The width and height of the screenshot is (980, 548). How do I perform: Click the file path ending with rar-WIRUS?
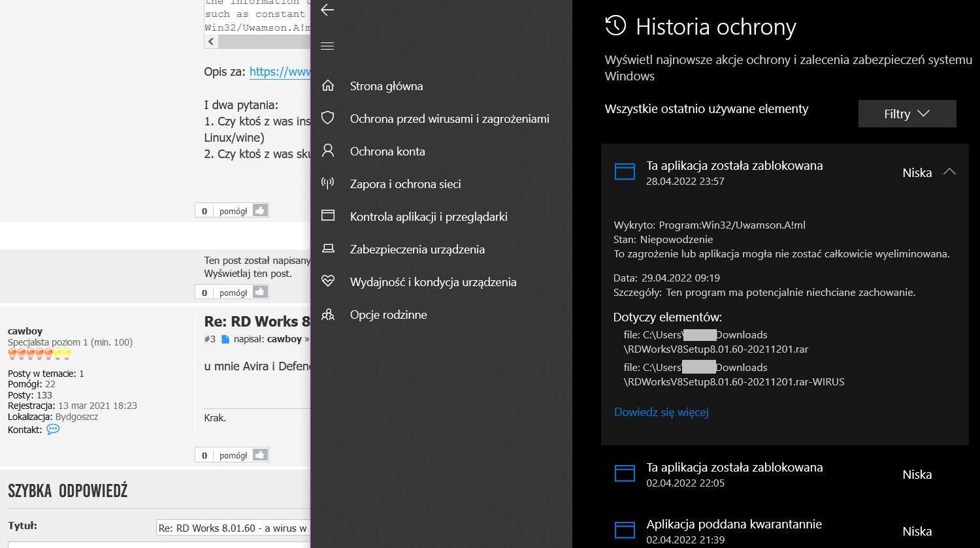pyautogui.click(x=734, y=374)
